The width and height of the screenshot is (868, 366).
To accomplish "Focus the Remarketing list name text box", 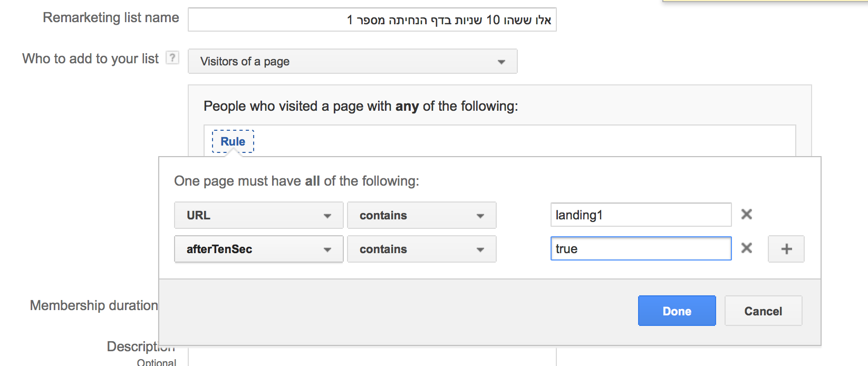I will coord(372,20).
